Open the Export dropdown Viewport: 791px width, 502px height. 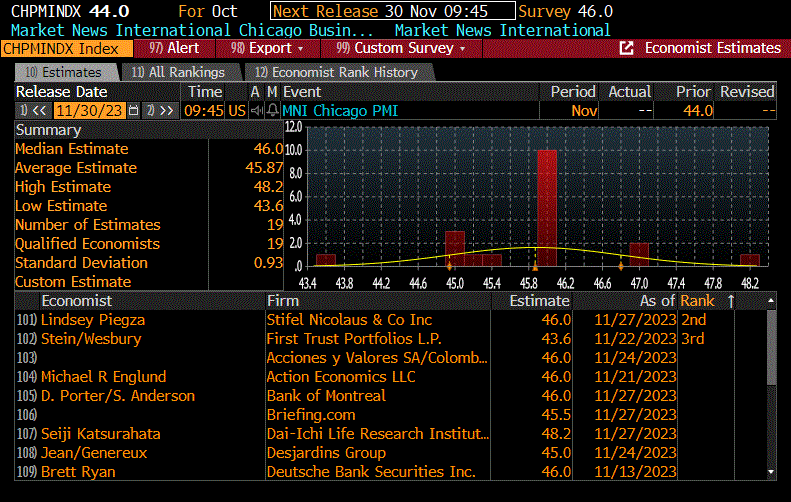click(x=267, y=48)
